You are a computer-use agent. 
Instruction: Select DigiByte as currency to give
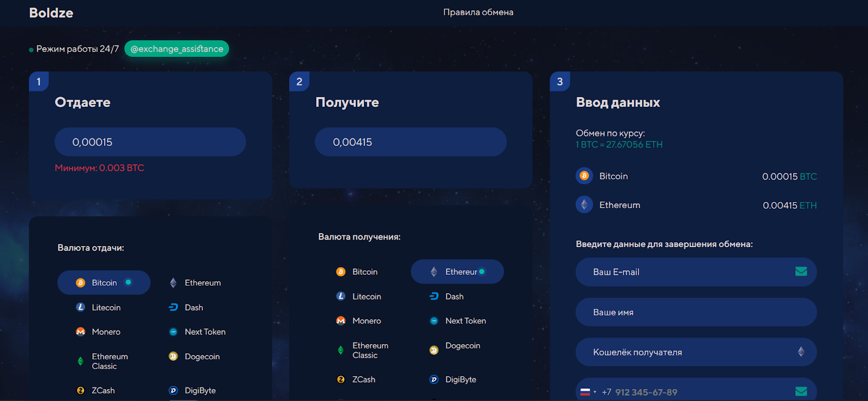193,390
